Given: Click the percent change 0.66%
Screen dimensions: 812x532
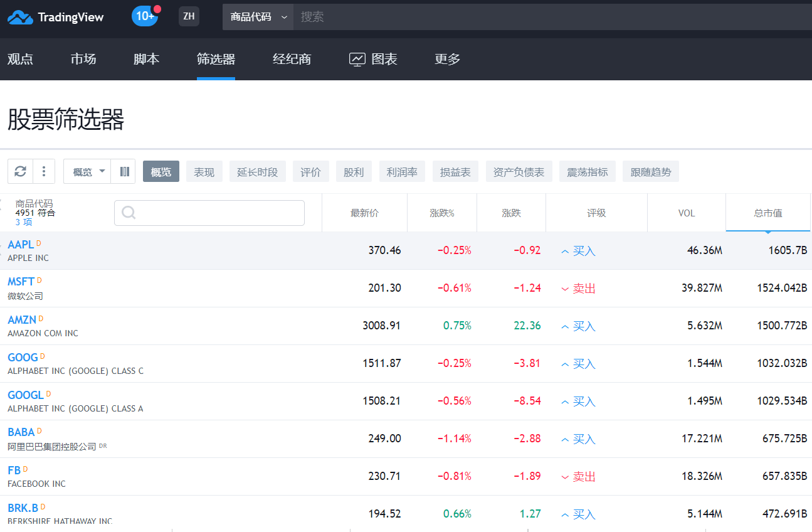Looking at the screenshot, I should 457,514.
